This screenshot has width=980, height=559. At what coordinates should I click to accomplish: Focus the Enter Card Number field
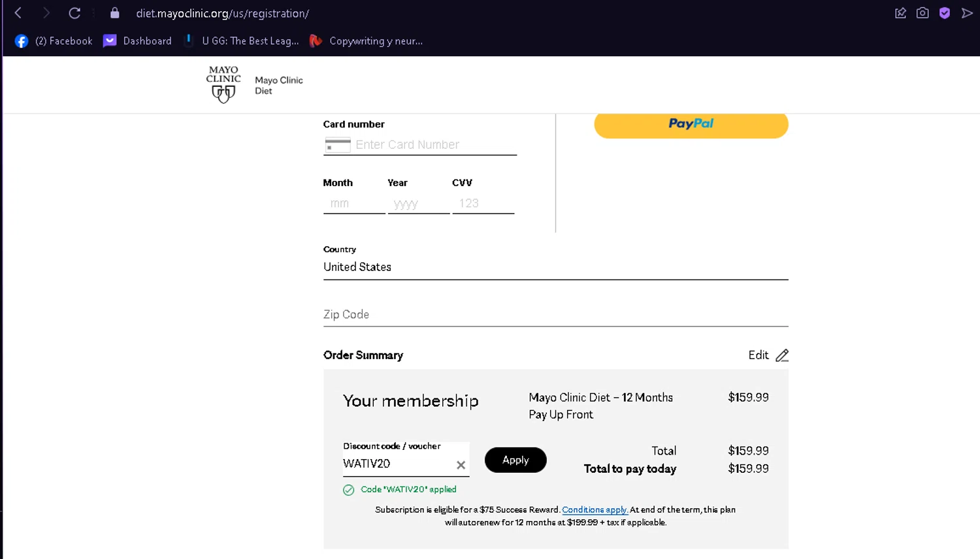coord(420,145)
